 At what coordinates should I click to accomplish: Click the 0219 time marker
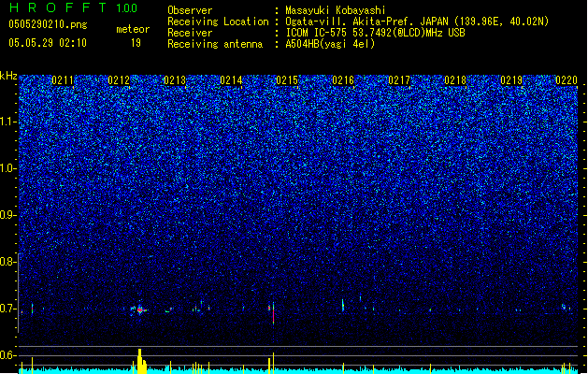511,80
